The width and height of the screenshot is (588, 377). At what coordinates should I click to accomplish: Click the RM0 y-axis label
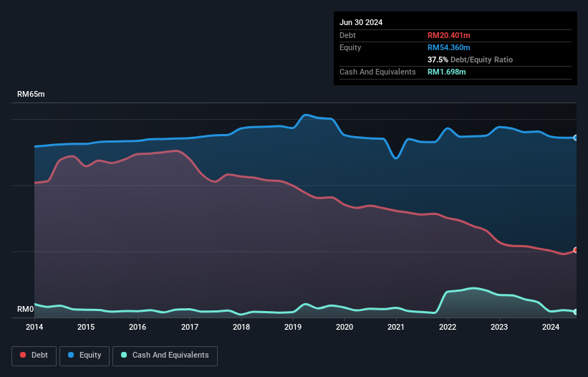26,309
